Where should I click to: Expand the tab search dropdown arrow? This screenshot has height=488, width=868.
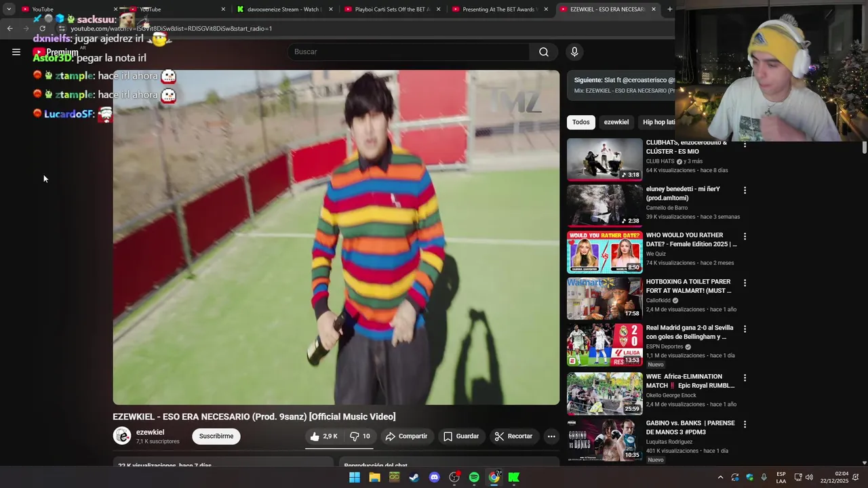click(x=8, y=9)
